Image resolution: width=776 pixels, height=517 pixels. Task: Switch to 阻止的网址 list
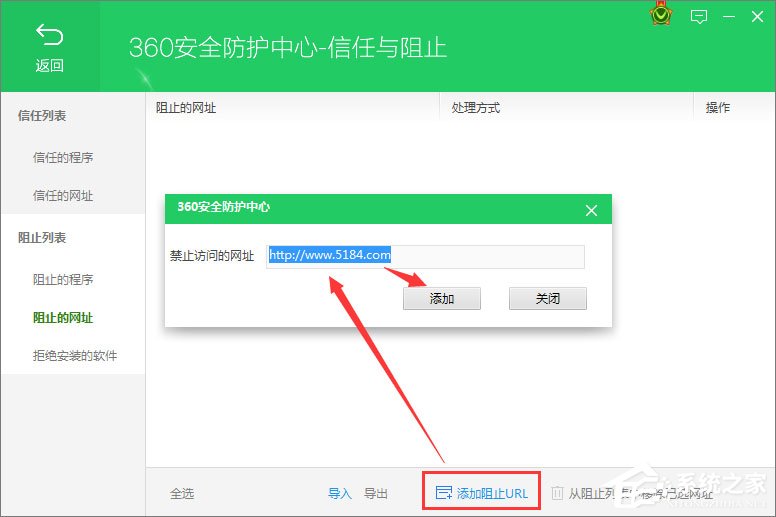63,318
